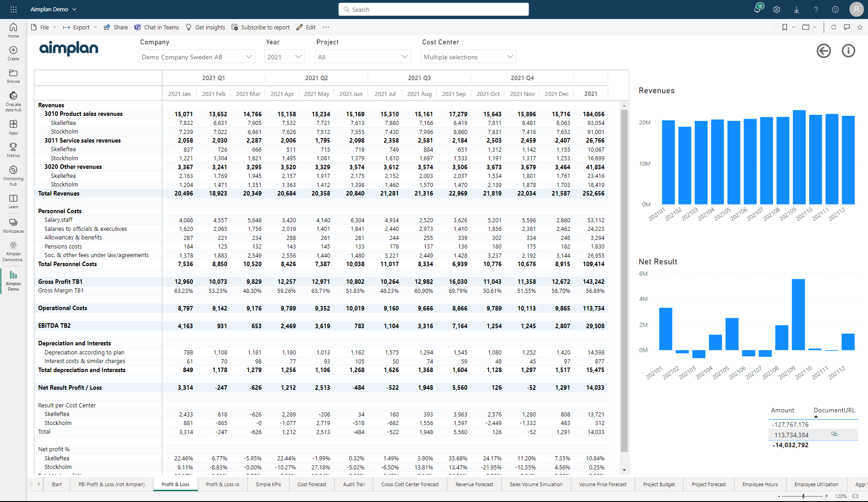
Task: Click the refresh visuals icon
Action: pos(833,27)
